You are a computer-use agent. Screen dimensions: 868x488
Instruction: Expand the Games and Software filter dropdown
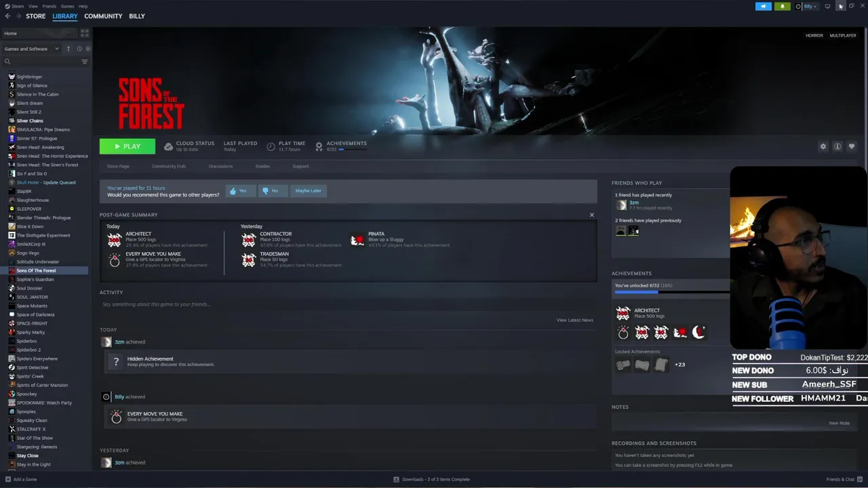tap(32, 49)
